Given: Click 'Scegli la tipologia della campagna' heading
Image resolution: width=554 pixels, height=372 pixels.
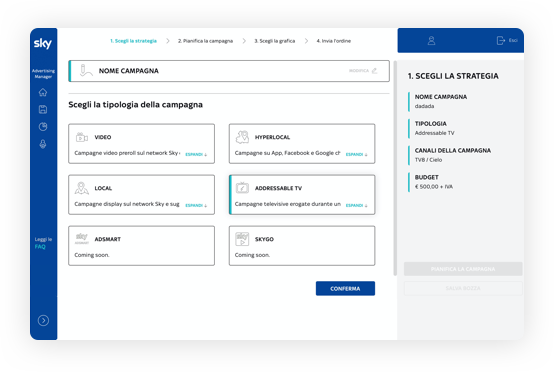Looking at the screenshot, I should click(135, 105).
